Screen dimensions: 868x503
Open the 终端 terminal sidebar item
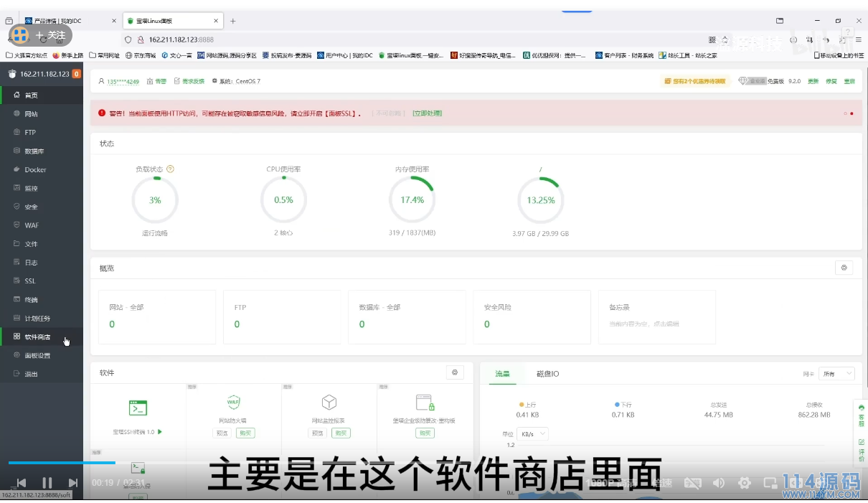point(31,299)
